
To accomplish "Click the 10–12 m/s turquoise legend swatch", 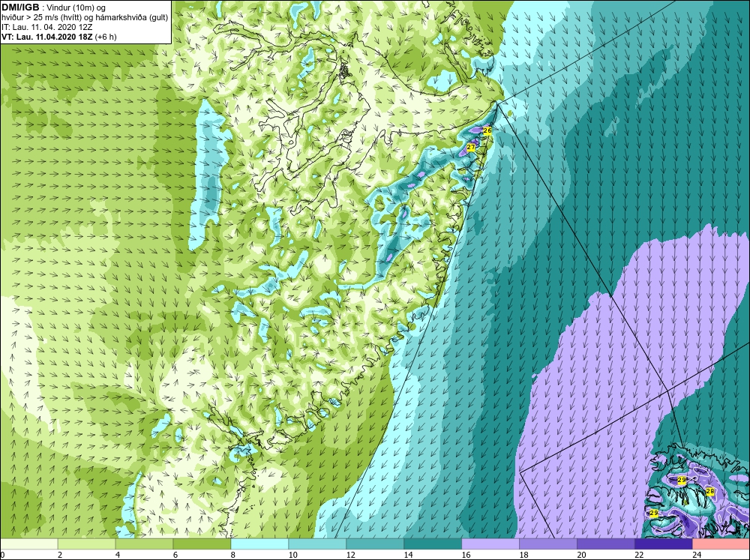I will (x=317, y=544).
